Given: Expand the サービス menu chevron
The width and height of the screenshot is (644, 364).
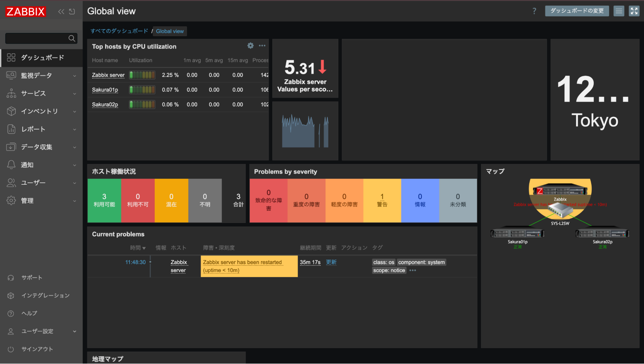Looking at the screenshot, I should [x=75, y=94].
